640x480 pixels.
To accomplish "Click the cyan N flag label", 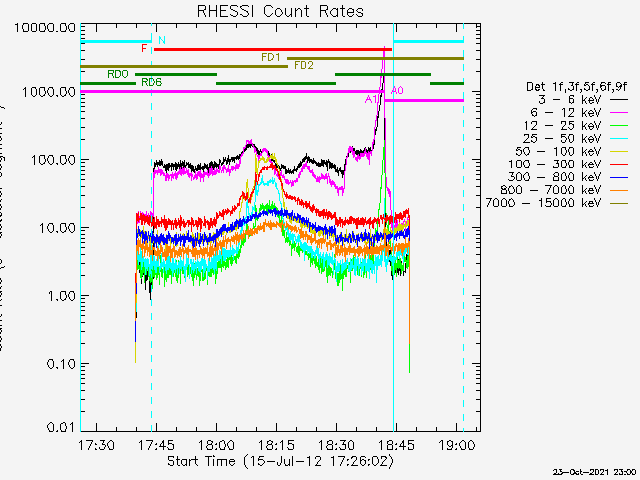I will coord(162,40).
